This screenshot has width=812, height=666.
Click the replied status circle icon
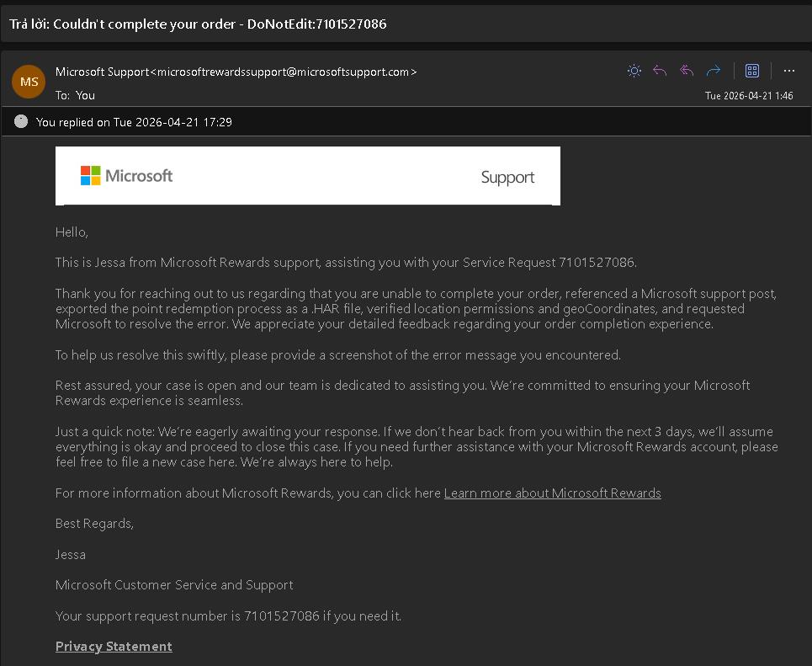(21, 121)
